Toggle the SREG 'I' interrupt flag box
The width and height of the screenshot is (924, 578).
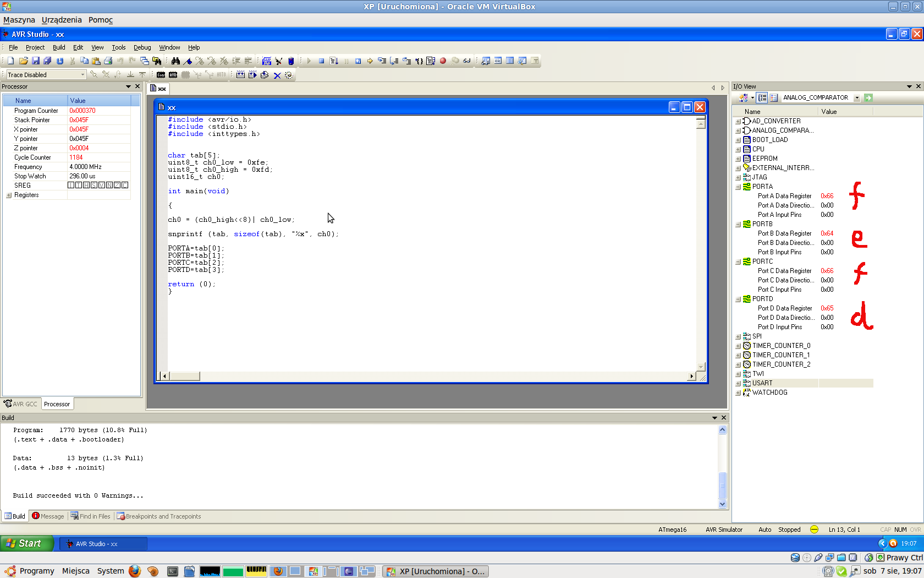tap(71, 186)
